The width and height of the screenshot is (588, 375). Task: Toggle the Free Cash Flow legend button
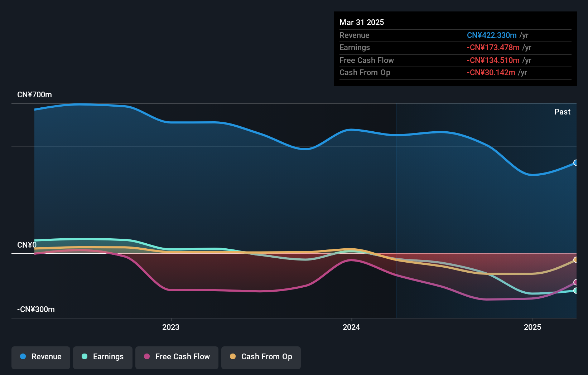(177, 357)
